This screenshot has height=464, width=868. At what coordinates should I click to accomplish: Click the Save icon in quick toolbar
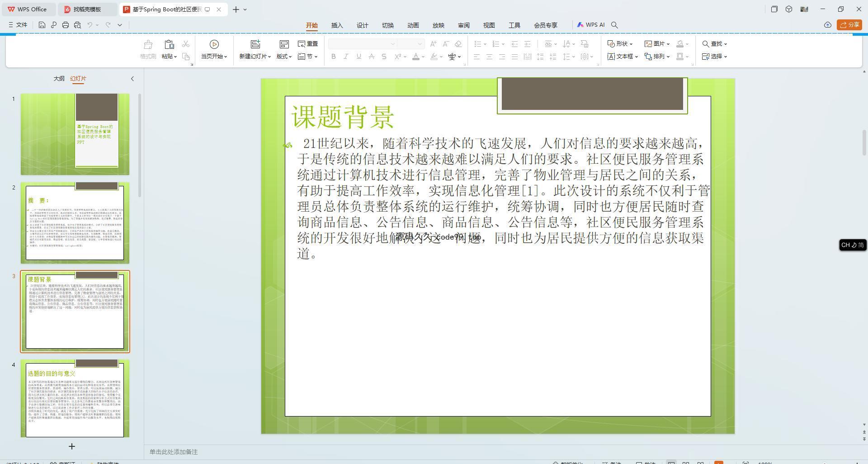pyautogui.click(x=42, y=25)
